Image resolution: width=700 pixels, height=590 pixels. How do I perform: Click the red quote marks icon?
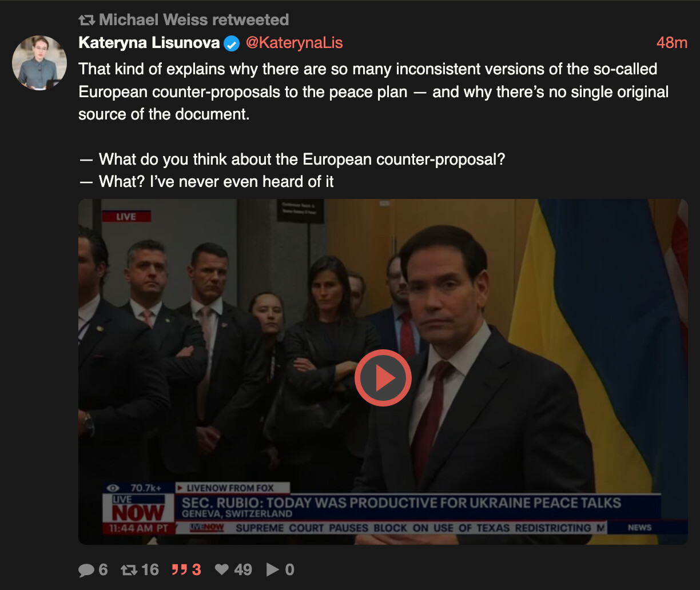click(179, 569)
